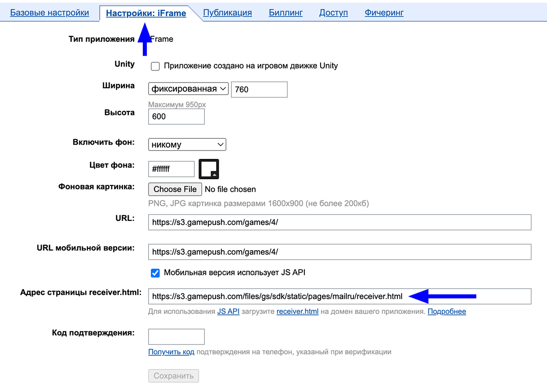The height and width of the screenshot is (392, 547).
Task: Click the background color picker swatch
Action: point(209,169)
